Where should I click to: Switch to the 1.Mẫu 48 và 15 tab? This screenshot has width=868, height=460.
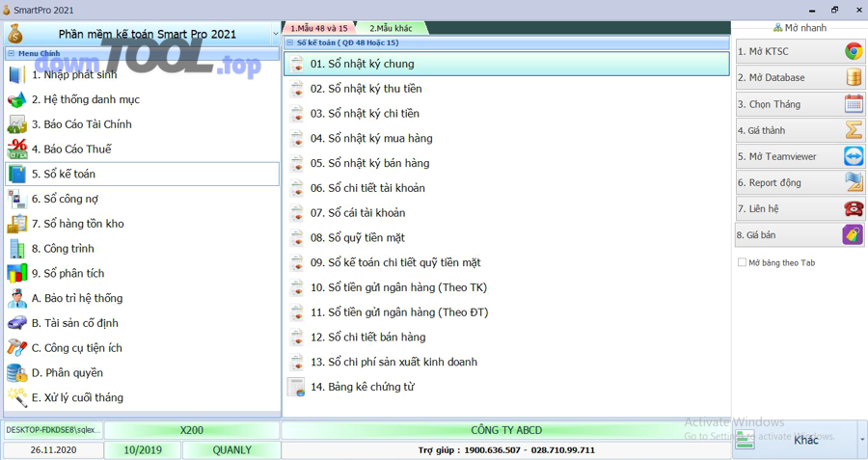click(x=319, y=28)
